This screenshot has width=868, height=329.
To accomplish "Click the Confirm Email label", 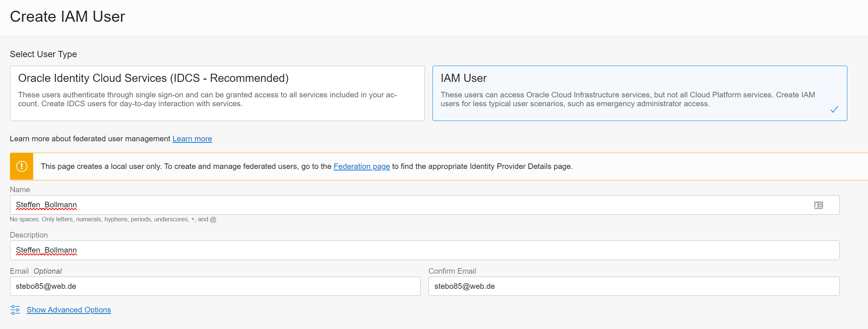I will tap(452, 271).
